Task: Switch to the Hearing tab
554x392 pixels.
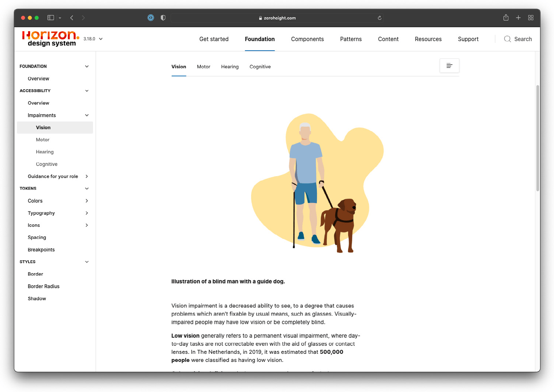Action: 230,67
